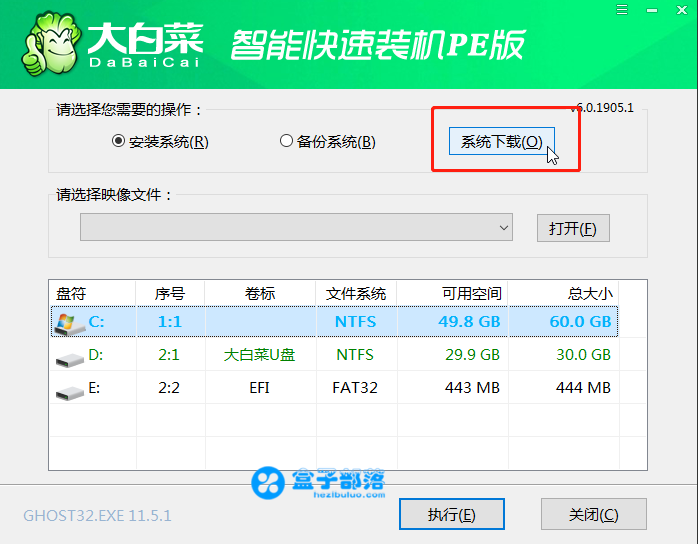Minimize the DaBaiCai window

point(652,10)
